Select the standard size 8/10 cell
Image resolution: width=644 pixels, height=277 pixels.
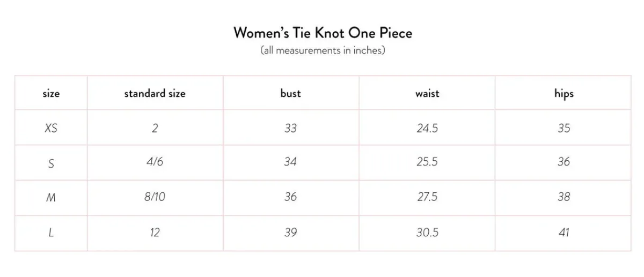click(155, 198)
